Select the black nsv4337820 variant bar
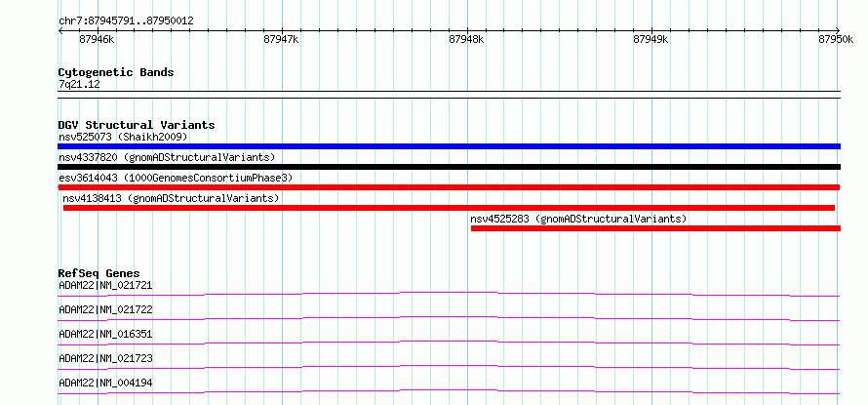This screenshot has width=868, height=405. tap(449, 167)
